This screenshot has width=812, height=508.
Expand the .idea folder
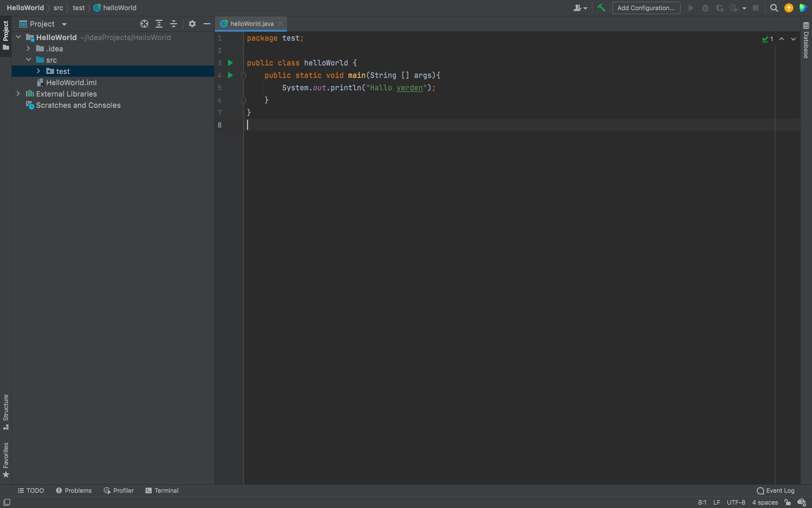tap(28, 49)
